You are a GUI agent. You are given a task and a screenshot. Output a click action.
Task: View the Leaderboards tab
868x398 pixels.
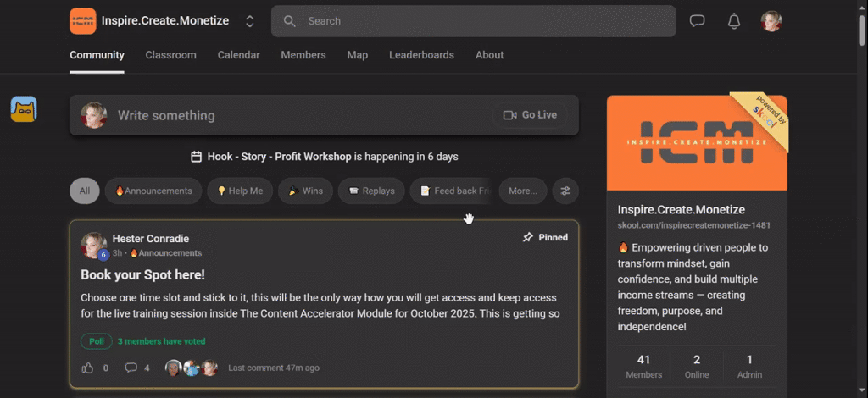click(x=421, y=55)
